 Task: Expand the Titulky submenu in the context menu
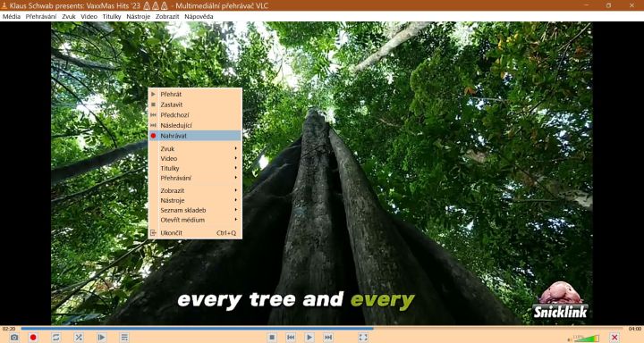coord(195,168)
